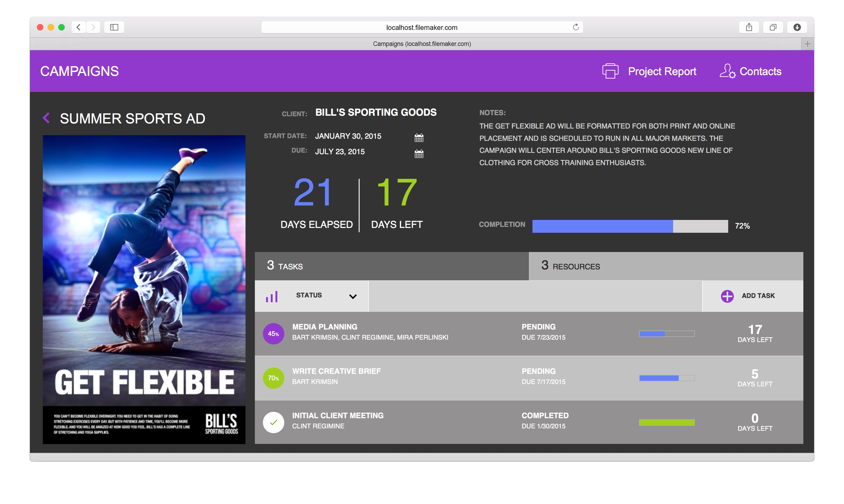Screen dimensions: 844x504
Task: Show all tabs overview button
Action: click(773, 27)
